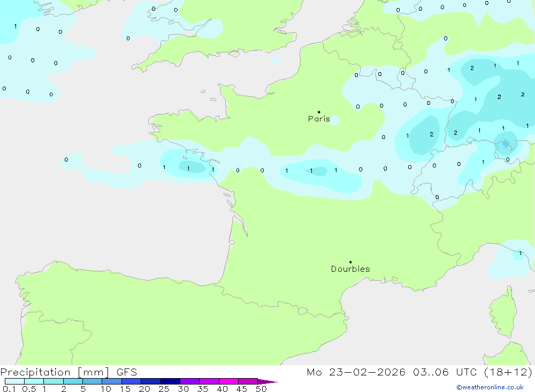Select the black dot marking Paris
Image resolution: width=535 pixels, height=392 pixels.
pyautogui.click(x=319, y=112)
